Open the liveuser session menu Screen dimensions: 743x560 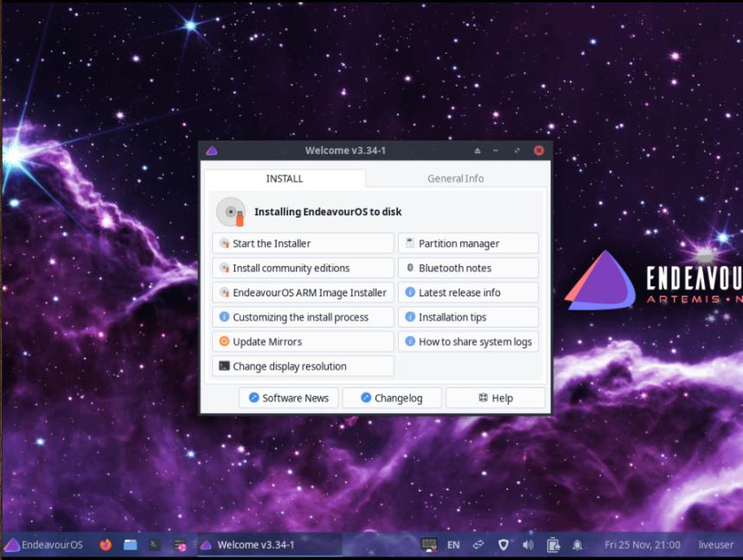[x=715, y=544]
